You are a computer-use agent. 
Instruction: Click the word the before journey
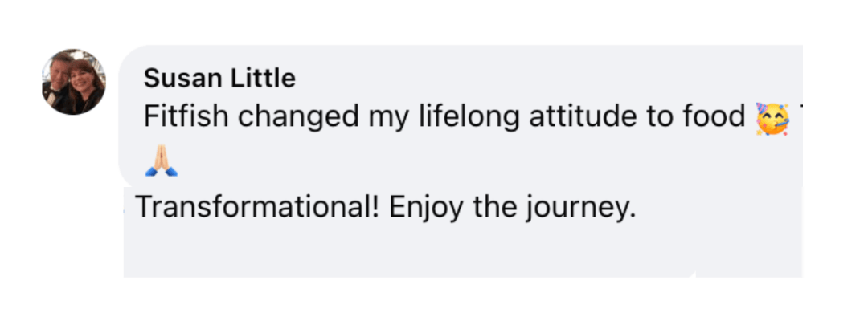pyautogui.click(x=495, y=208)
